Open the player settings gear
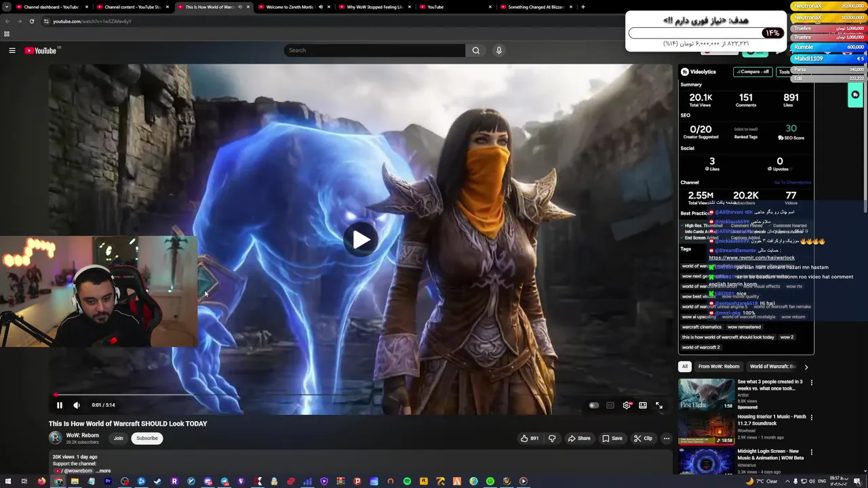 click(627, 405)
